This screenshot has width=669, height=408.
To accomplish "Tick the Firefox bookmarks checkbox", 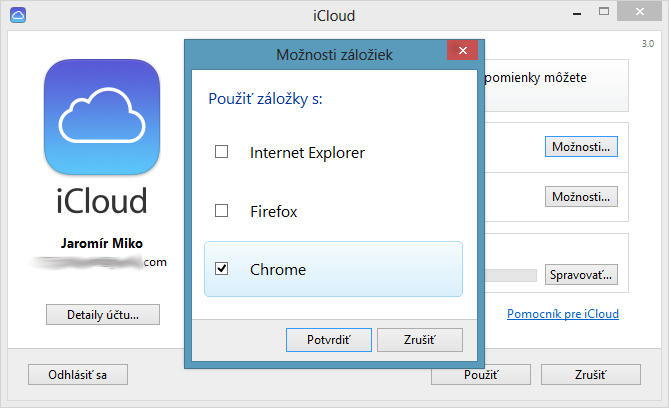I will tap(222, 211).
